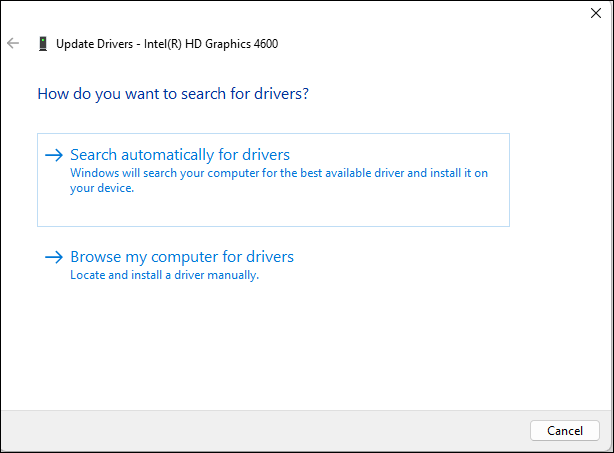Image resolution: width=614 pixels, height=453 pixels.
Task: Click blank white space below the Browse option
Action: tap(300, 350)
